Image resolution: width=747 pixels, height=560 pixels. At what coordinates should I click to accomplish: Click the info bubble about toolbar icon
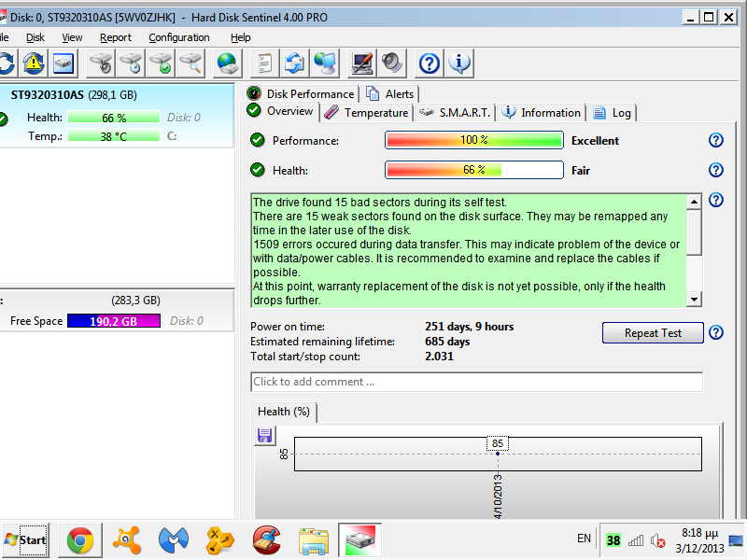(x=459, y=63)
